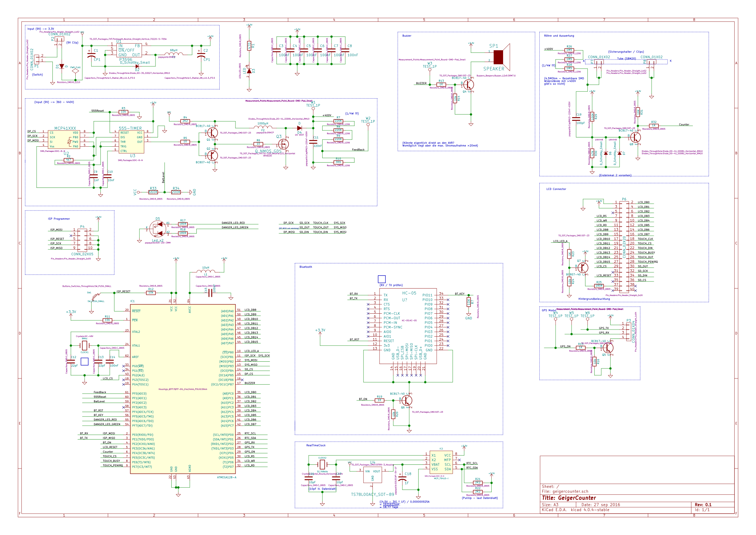The height and width of the screenshot is (535, 756).
Task: Select the 'GPS Modul' section label
Action: (549, 310)
